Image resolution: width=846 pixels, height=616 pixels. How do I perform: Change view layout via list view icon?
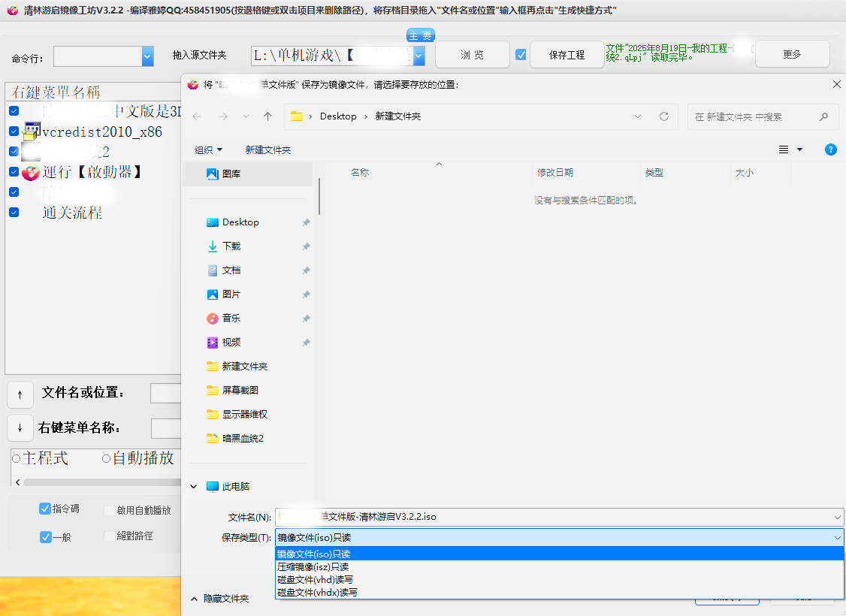[784, 149]
